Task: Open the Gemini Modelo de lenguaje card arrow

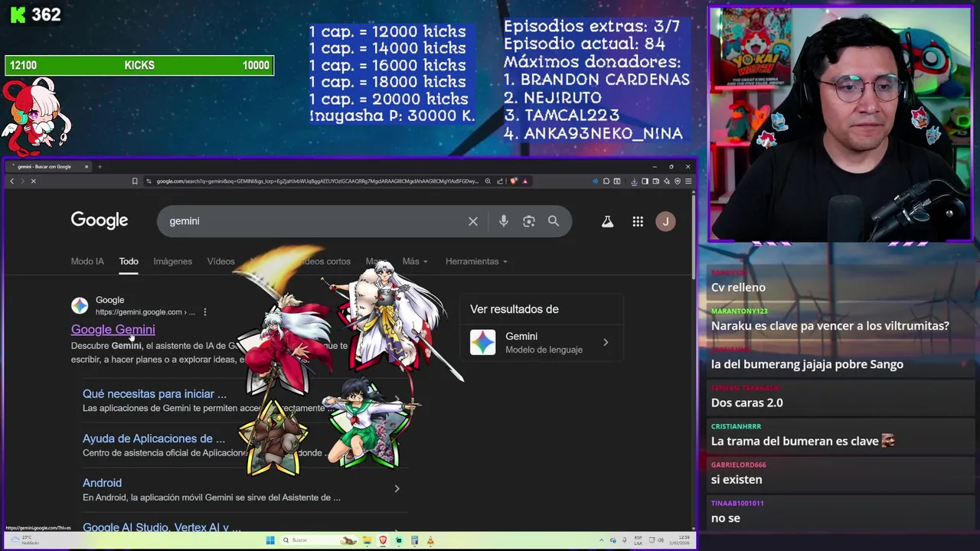Action: [606, 343]
